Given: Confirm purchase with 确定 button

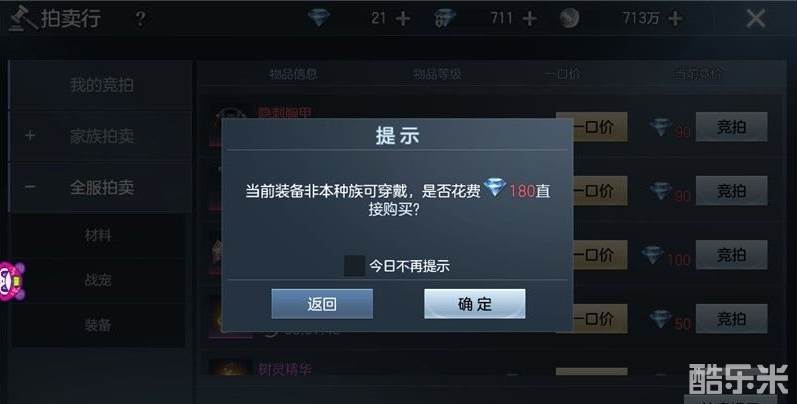Looking at the screenshot, I should [475, 304].
